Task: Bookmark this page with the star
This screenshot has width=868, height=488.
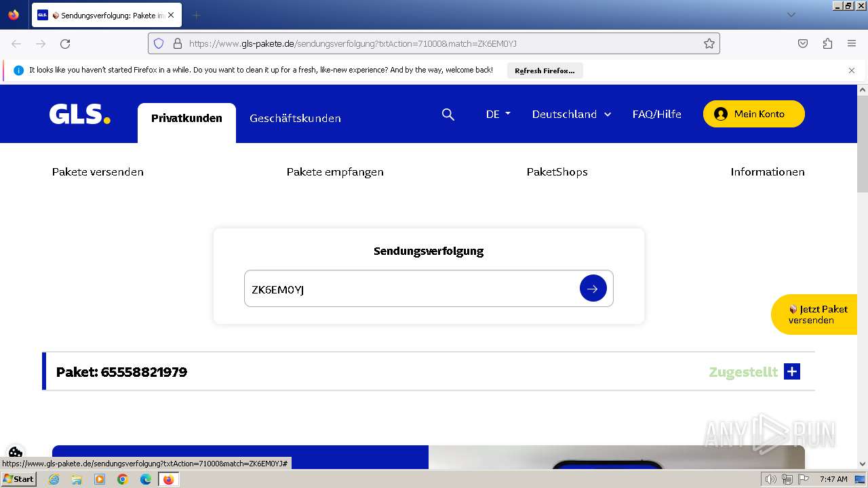Action: (709, 43)
